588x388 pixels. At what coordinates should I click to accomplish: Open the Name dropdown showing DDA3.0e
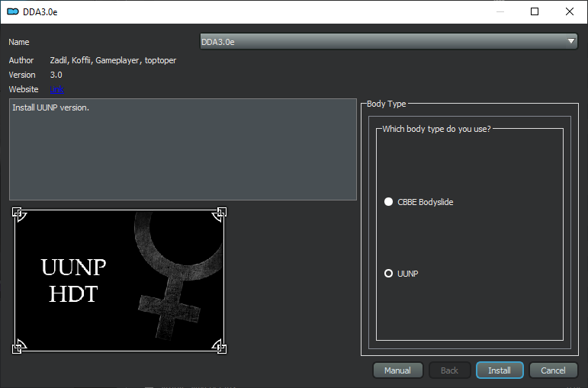388,42
